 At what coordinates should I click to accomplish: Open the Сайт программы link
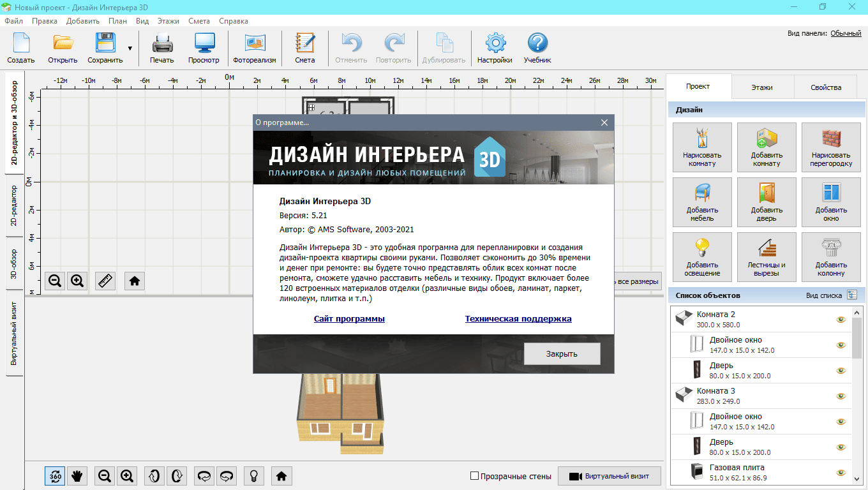click(349, 318)
